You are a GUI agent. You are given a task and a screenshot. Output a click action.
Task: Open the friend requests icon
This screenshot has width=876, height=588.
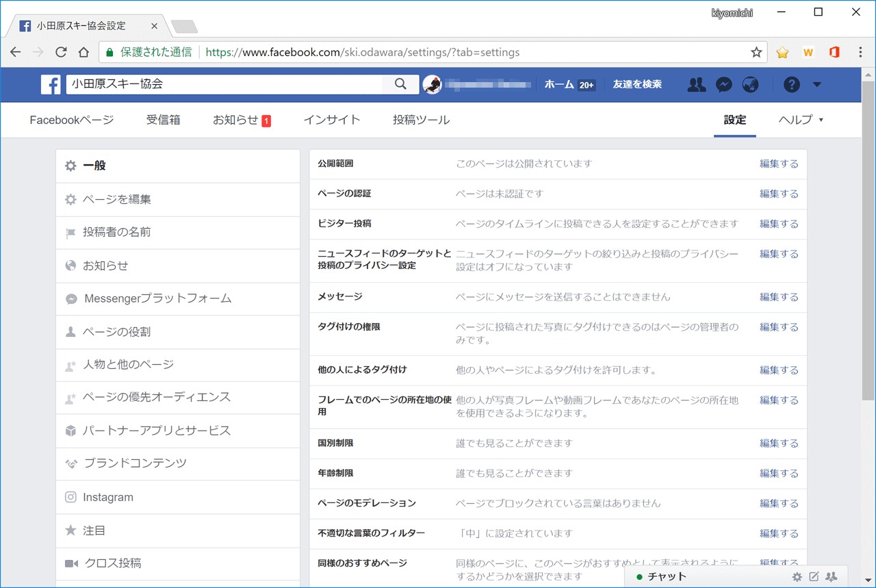(697, 84)
